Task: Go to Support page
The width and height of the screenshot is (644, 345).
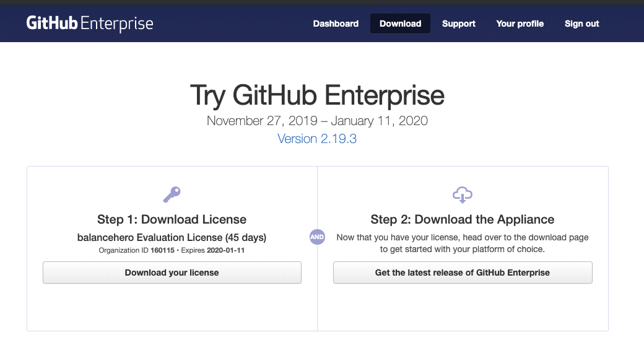Action: (458, 24)
